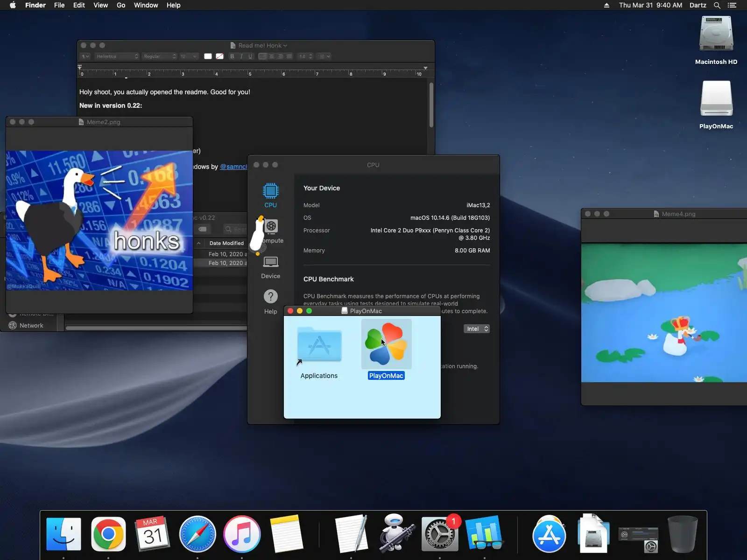Open the disk image stack in the Dock
Screen dimensions: 747x560
[x=593, y=534]
